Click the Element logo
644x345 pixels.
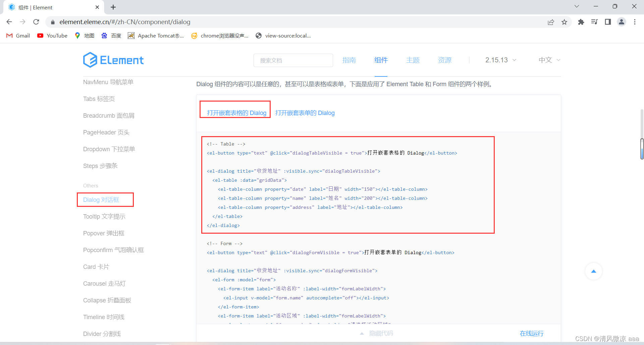tap(113, 60)
